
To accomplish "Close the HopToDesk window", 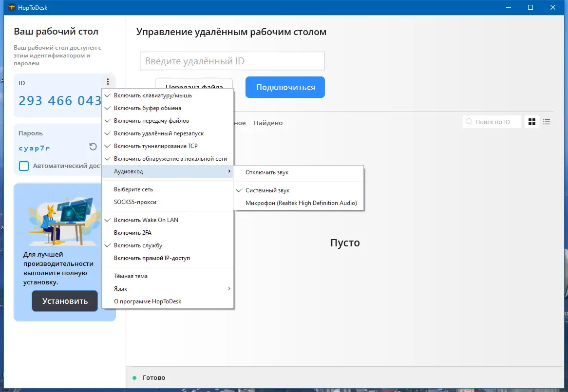I will click(x=553, y=7).
